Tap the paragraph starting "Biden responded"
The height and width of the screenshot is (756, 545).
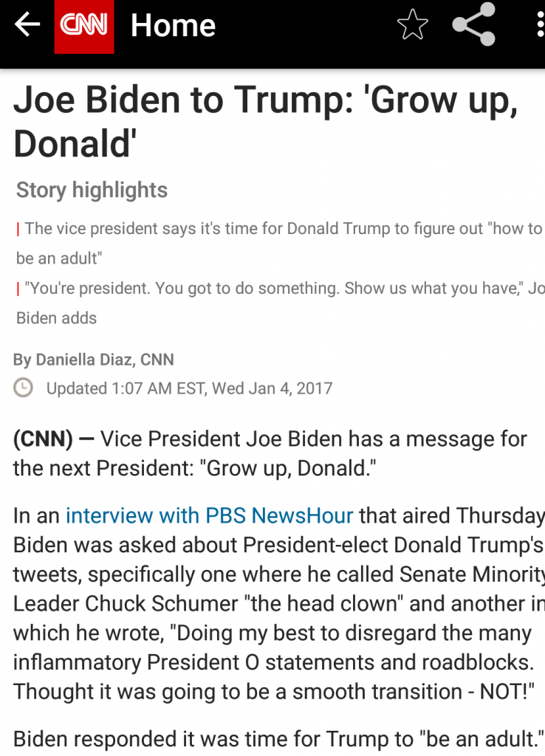278,738
